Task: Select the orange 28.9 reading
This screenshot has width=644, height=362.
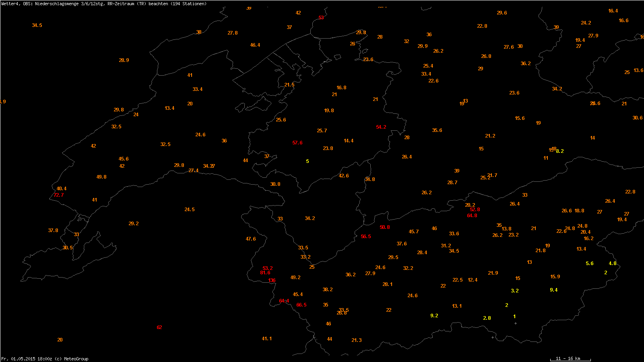Action: [124, 60]
